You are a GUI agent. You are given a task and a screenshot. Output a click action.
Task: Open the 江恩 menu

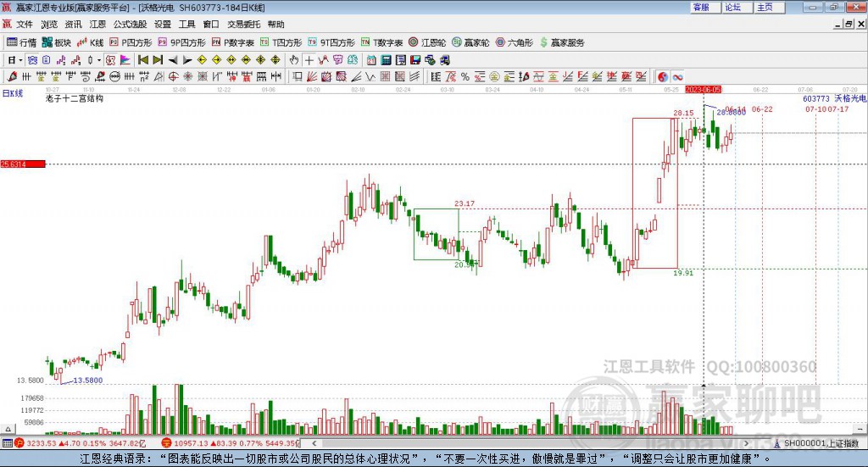97,25
